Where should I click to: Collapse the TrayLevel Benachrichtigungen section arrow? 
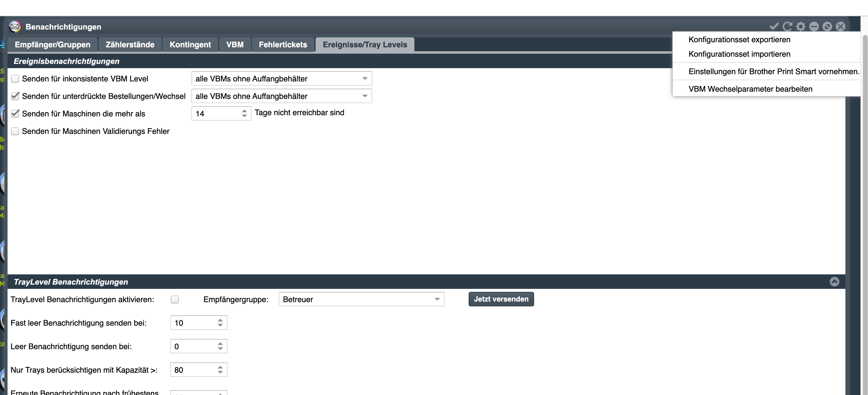click(834, 281)
